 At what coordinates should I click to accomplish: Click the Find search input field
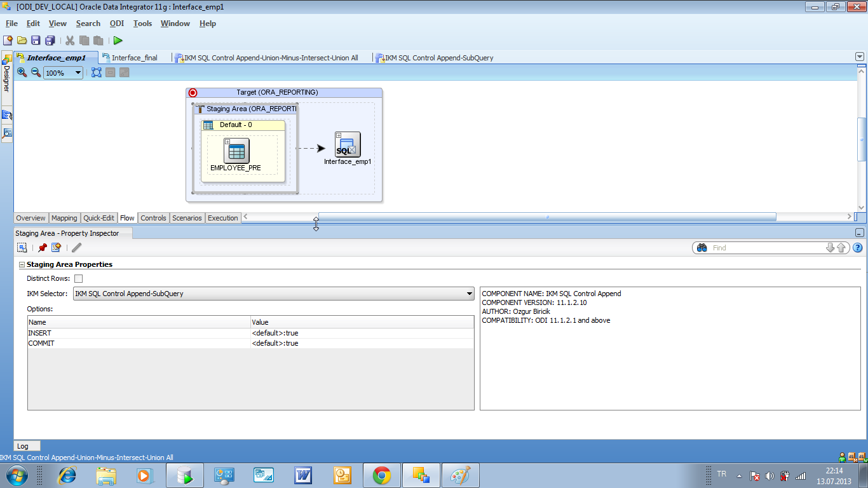(766, 248)
